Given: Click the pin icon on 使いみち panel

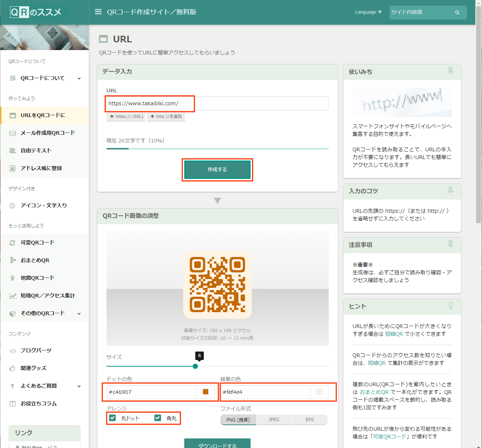Looking at the screenshot, I should coord(450,71).
